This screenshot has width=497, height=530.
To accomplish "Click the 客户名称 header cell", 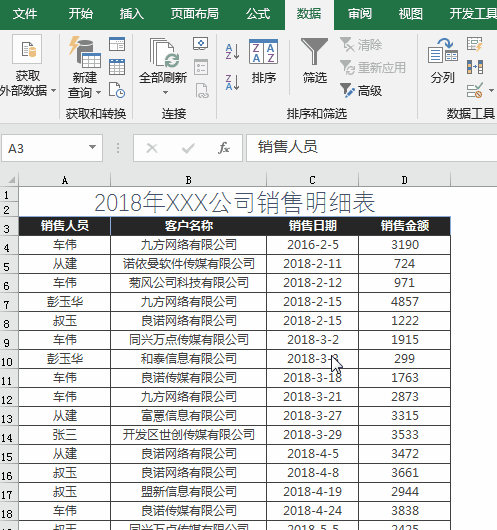I will pos(188,225).
